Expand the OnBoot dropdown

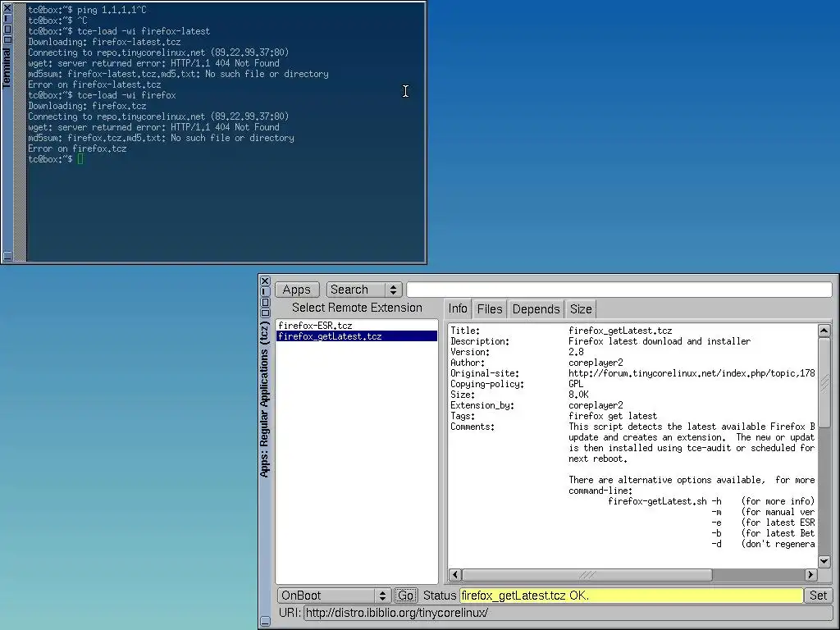click(333, 596)
